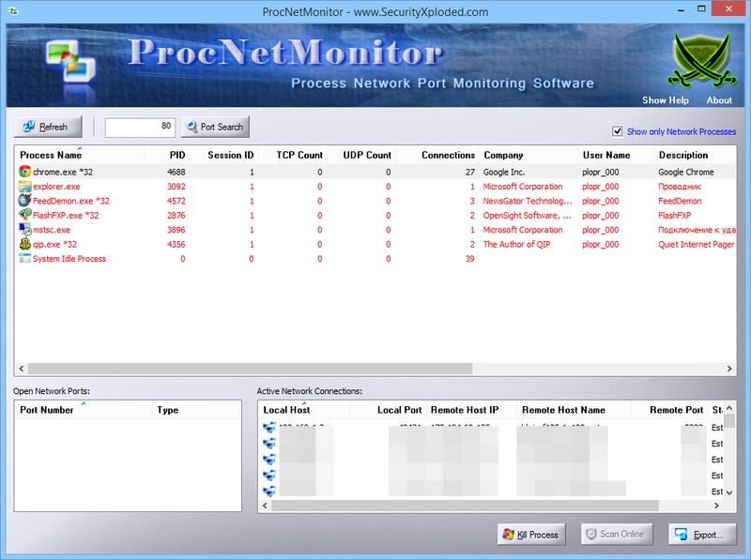Viewport: 751px width, 560px height.
Task: Sort by Company column header
Action: tap(529, 155)
